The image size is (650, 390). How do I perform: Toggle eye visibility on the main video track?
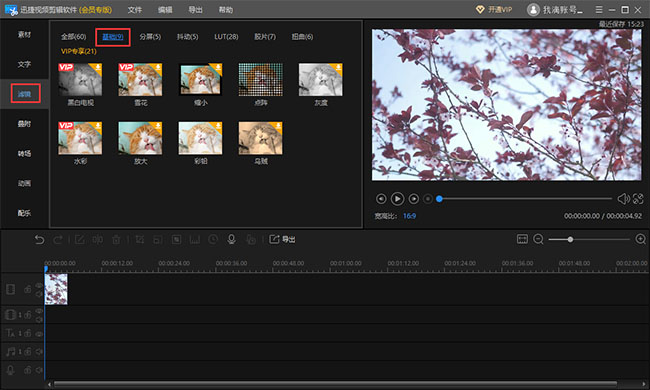coord(39,286)
